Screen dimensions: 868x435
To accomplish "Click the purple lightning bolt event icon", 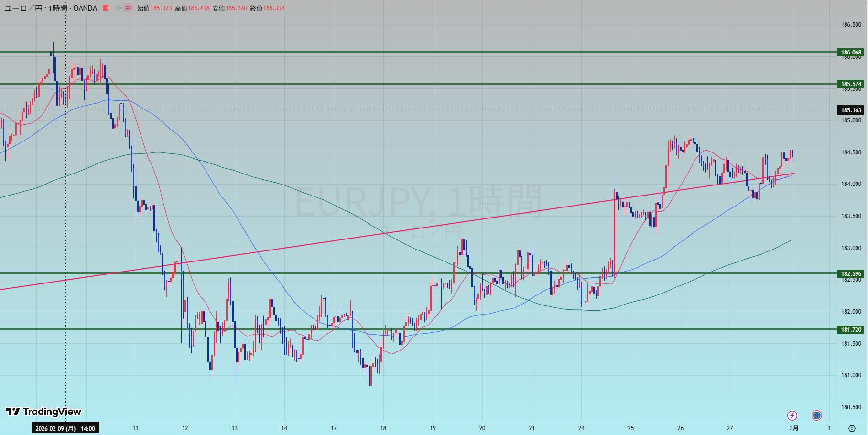I will [792, 415].
